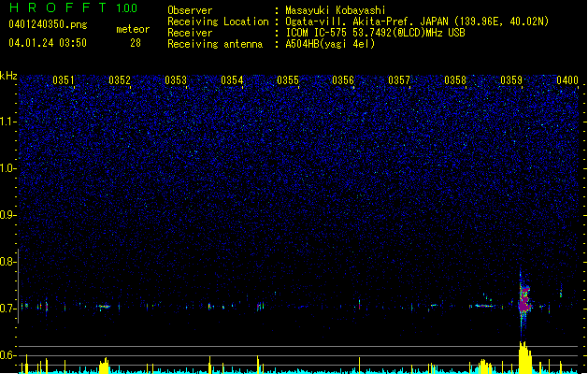588x374 pixels.
Task: Click time marker 0352
Action: (x=120, y=80)
